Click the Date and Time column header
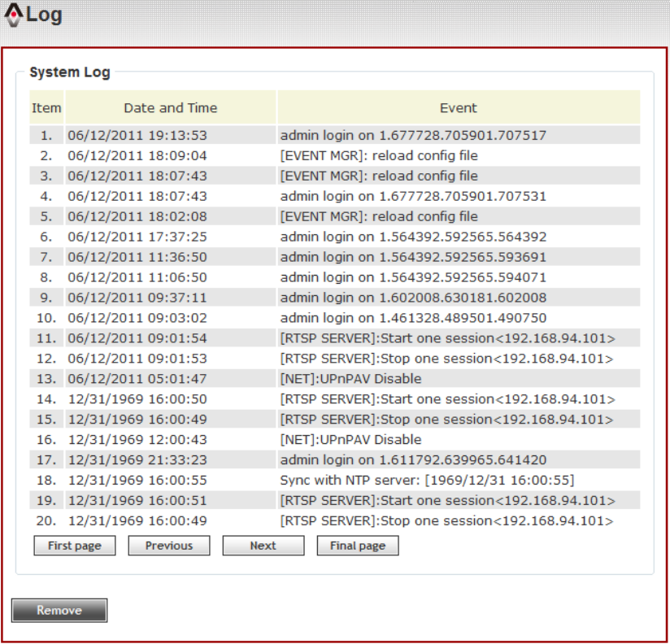This screenshot has height=644, width=670. pos(171,107)
